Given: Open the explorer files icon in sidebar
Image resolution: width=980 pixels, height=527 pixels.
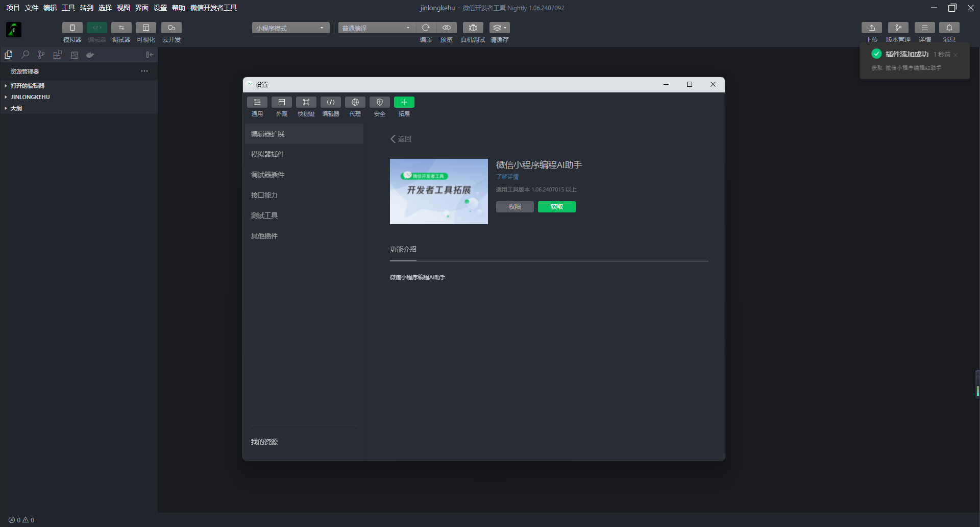Looking at the screenshot, I should [x=9, y=55].
